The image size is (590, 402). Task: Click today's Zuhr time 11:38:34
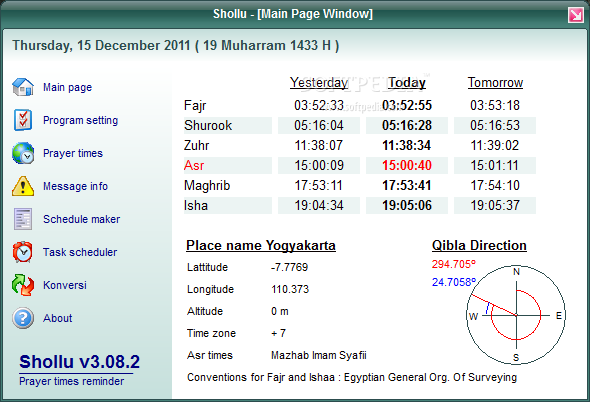[x=407, y=145]
